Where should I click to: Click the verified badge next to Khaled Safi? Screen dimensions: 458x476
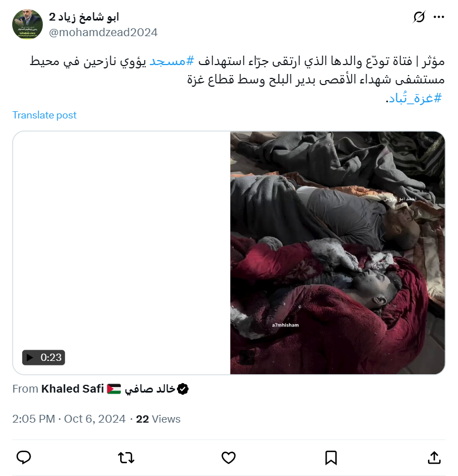coord(183,389)
